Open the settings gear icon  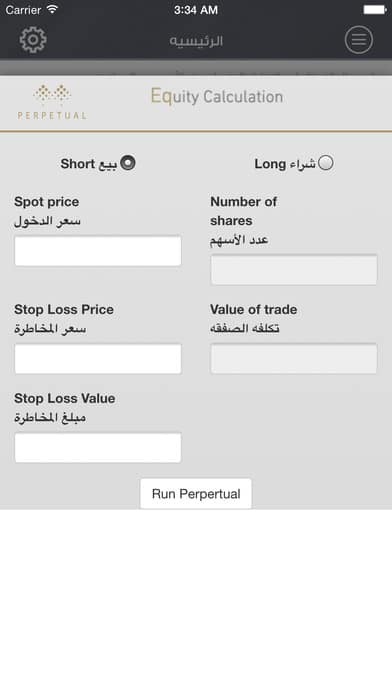33,40
